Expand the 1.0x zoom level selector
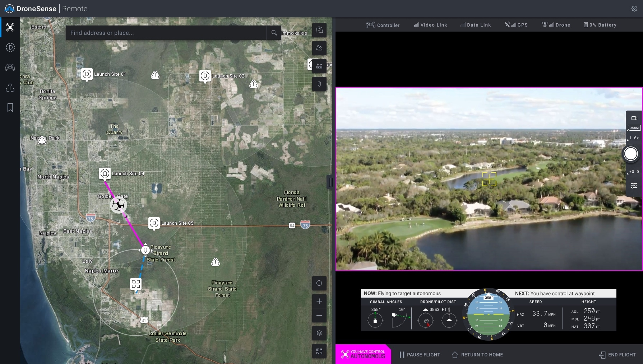This screenshot has height=364, width=643. point(634,138)
